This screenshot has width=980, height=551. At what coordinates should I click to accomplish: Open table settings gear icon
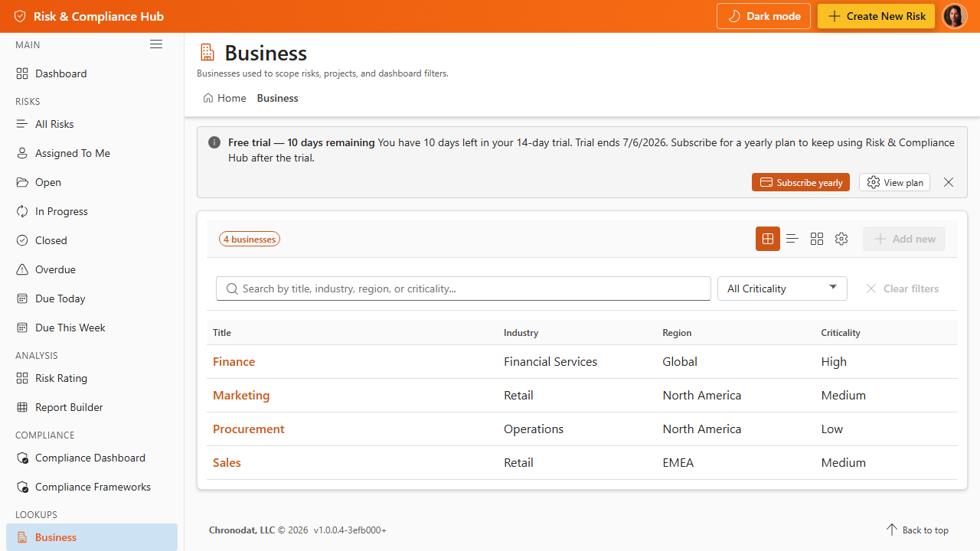point(841,239)
